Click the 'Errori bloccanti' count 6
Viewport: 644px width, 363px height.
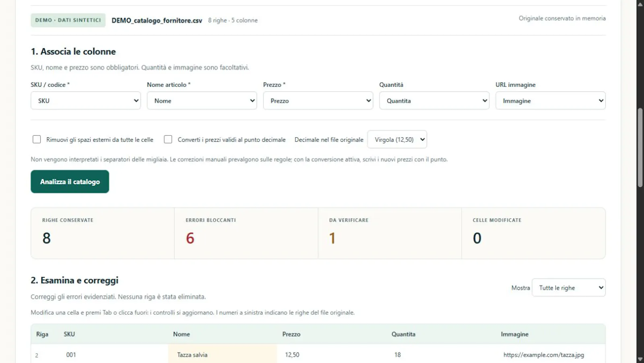[x=190, y=238]
